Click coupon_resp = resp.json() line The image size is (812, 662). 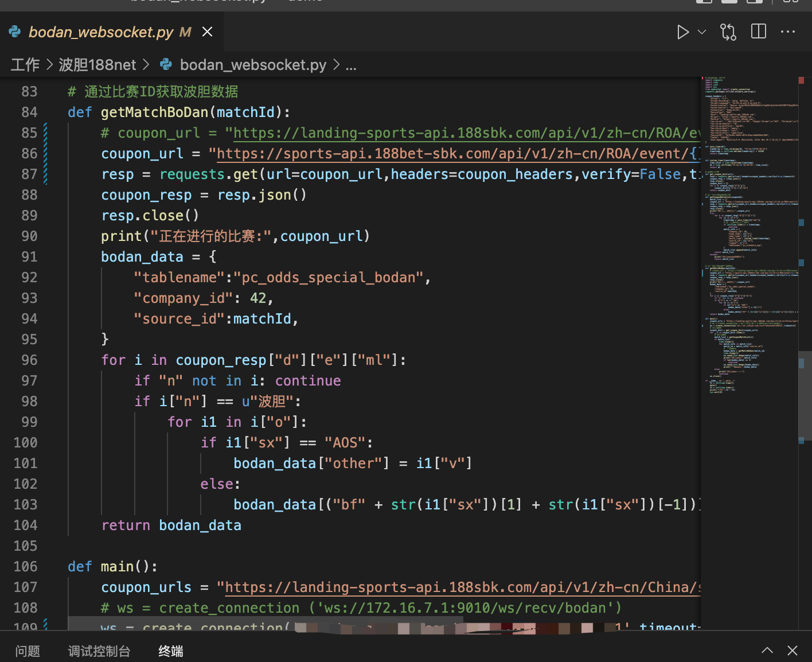[x=204, y=195]
